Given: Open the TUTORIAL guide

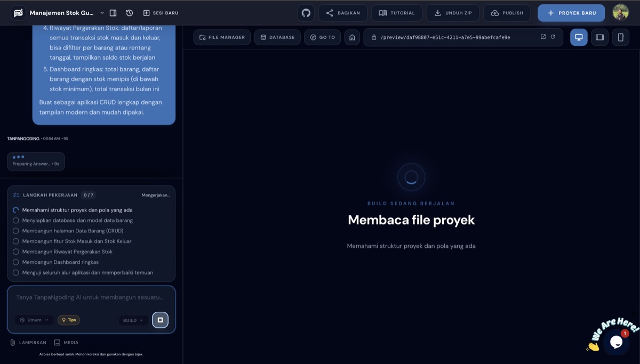Looking at the screenshot, I should pyautogui.click(x=397, y=13).
